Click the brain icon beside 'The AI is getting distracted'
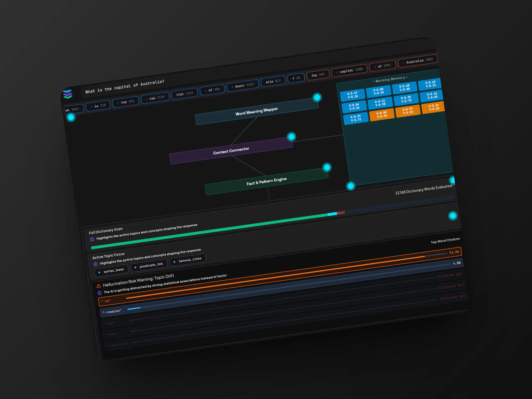532x399 pixels. point(99,293)
